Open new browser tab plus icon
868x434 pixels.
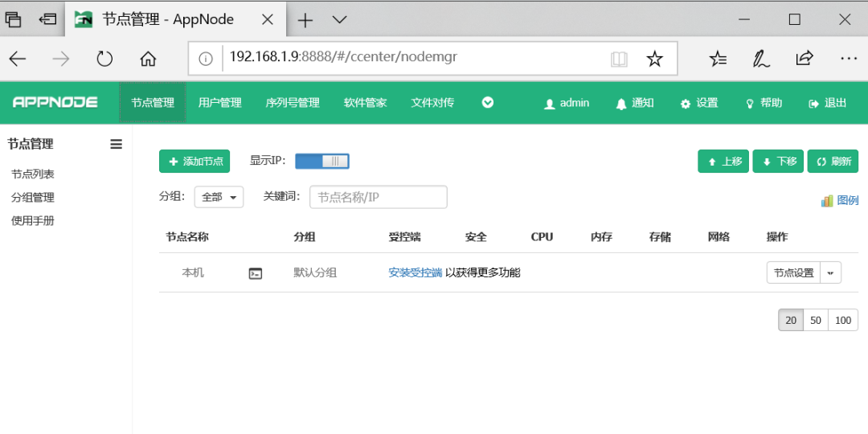pyautogui.click(x=305, y=20)
